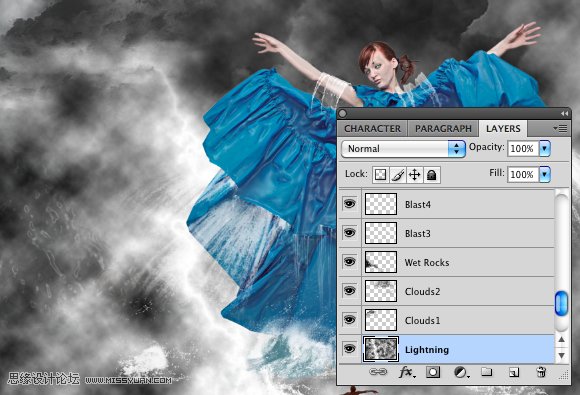Switch to the Character tab
This screenshot has width=580, height=395.
372,129
